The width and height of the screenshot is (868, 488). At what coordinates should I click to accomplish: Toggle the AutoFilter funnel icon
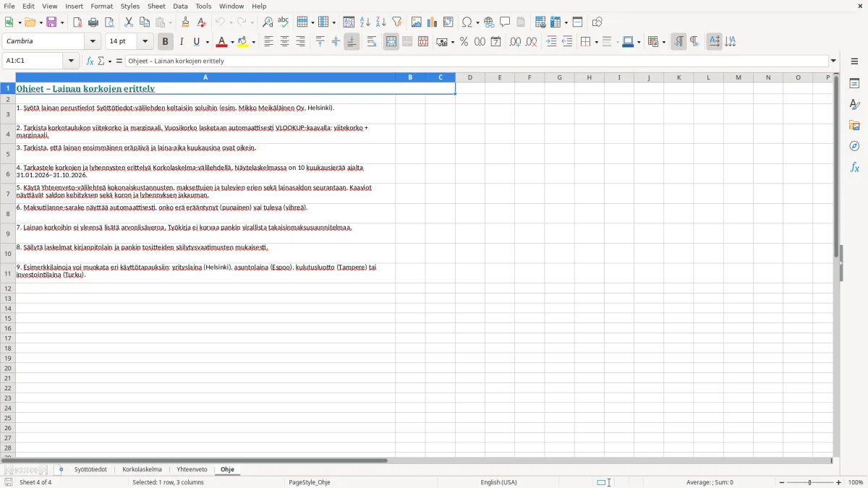tap(397, 22)
